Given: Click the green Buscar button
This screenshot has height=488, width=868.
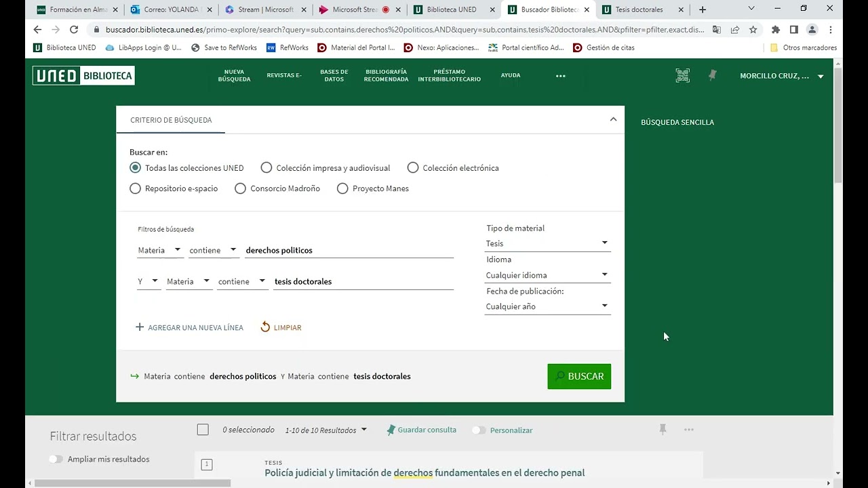Looking at the screenshot, I should click(x=579, y=376).
